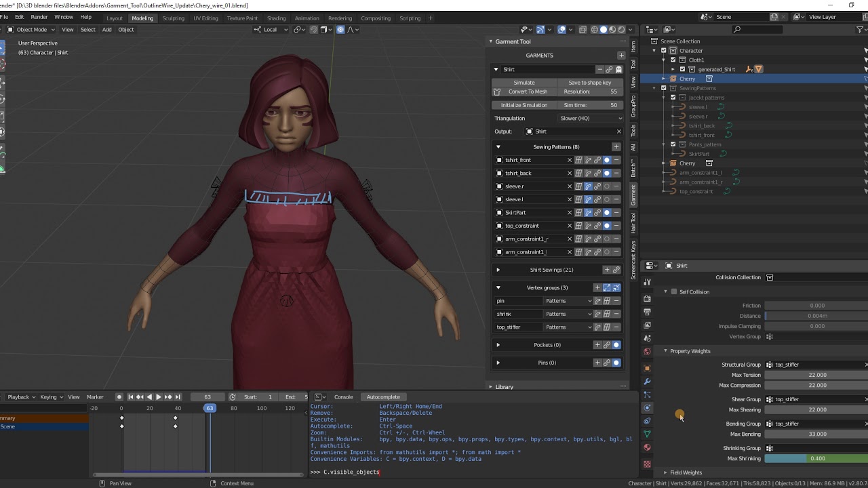Screen dimensions: 868x488
Task: Open the Material properties icon
Action: [x=647, y=447]
